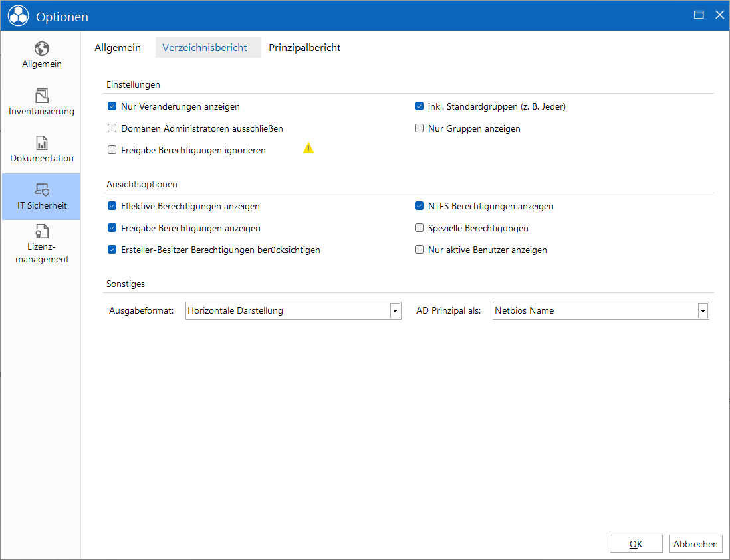This screenshot has height=560, width=730.
Task: Close the Optionen dialog window
Action: [720, 15]
